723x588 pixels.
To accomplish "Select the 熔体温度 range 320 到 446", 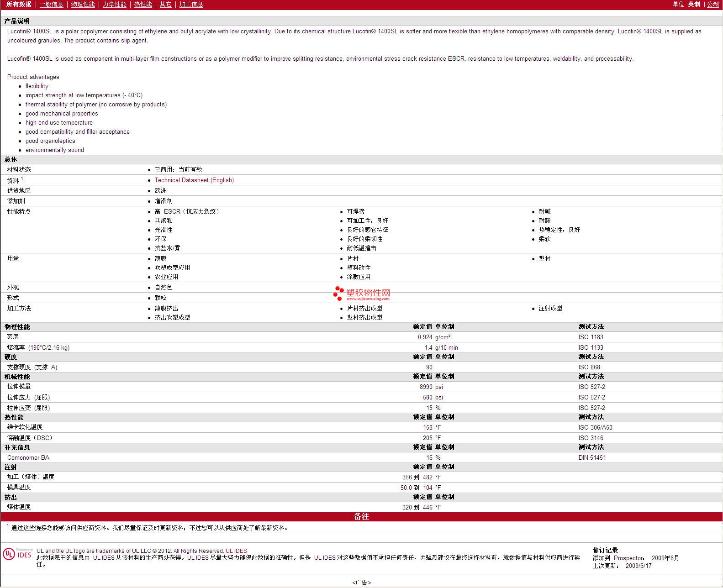I will click(417, 507).
